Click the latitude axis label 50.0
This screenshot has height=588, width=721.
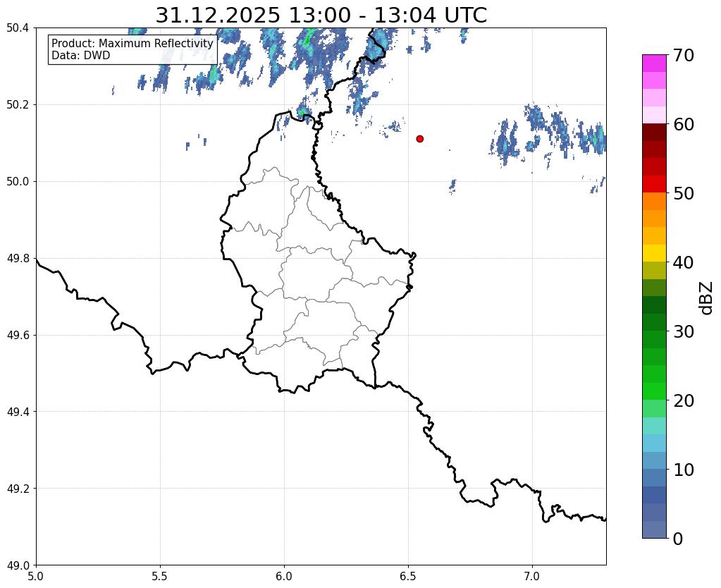[x=18, y=182]
